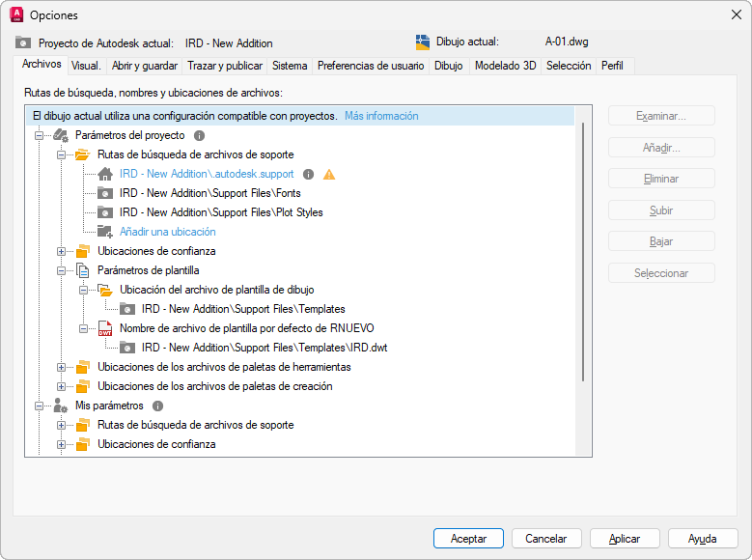752x560 pixels.
Task: Select the Archivos tab
Action: pos(42,65)
